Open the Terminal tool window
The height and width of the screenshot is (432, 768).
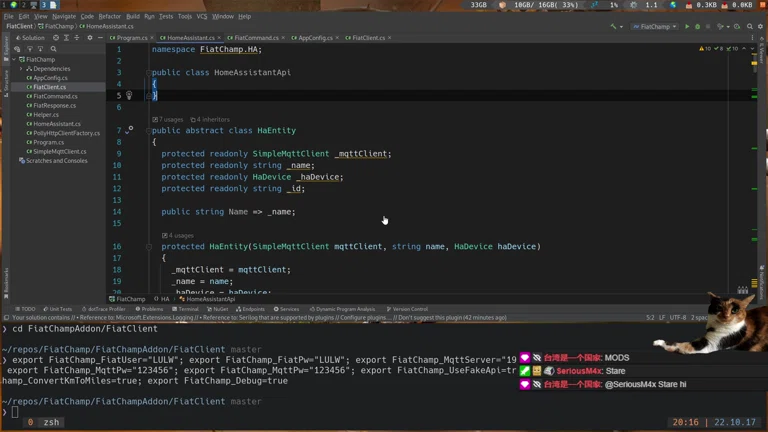tap(186, 309)
